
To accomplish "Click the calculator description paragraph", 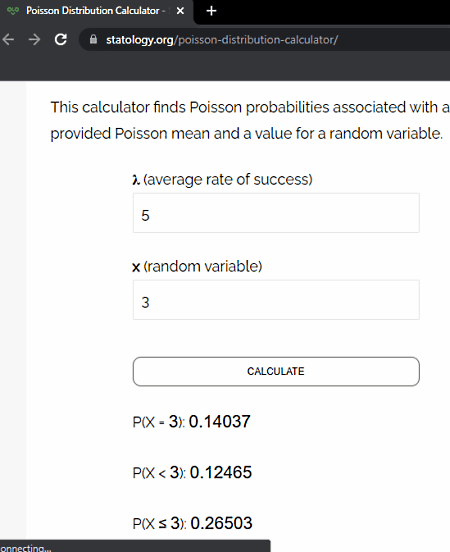I will click(x=250, y=120).
